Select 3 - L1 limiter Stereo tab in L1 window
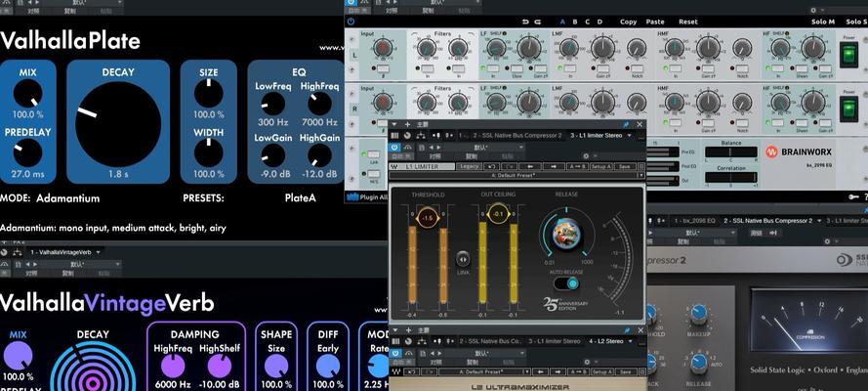 597,136
